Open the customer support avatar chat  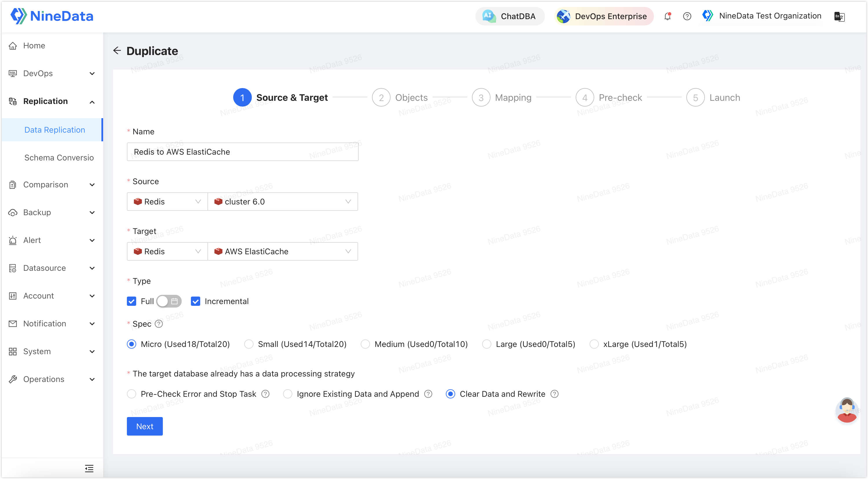click(x=847, y=410)
